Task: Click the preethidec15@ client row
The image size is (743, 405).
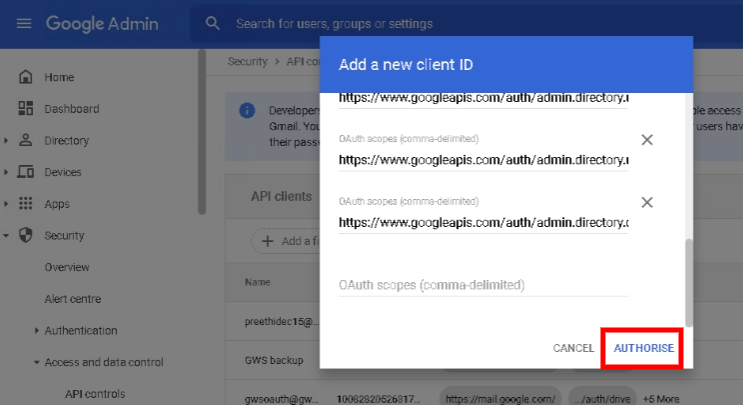Action: [281, 322]
